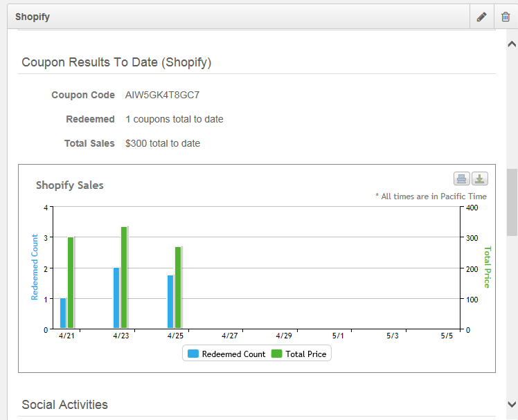This screenshot has width=518, height=420.
Task: Click the blue Redeemed Count legend swatch
Action: pos(193,354)
